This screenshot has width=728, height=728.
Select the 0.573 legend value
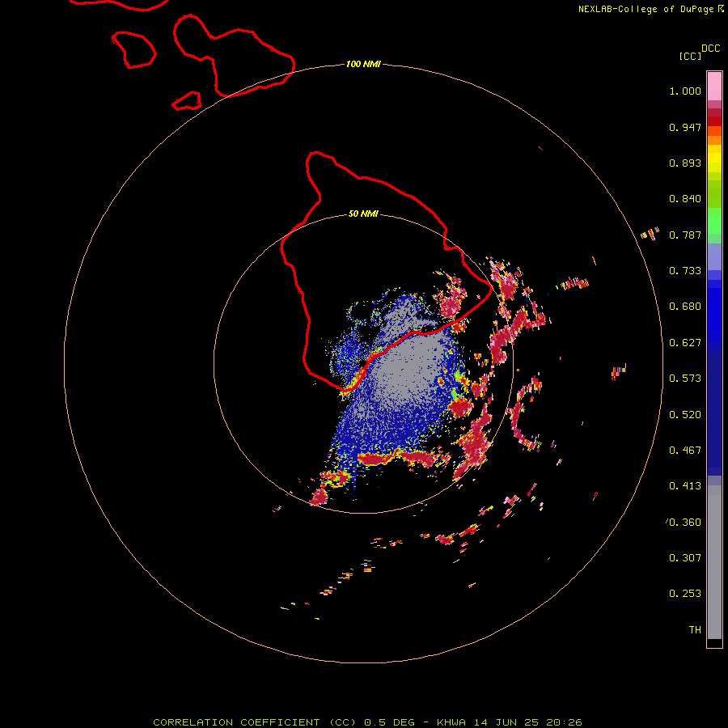click(685, 379)
